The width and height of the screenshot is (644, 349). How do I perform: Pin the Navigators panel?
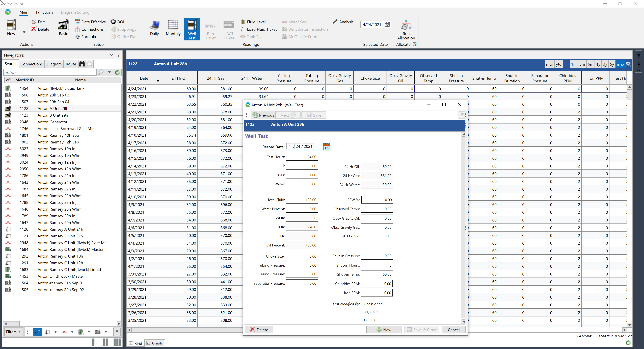(119, 55)
